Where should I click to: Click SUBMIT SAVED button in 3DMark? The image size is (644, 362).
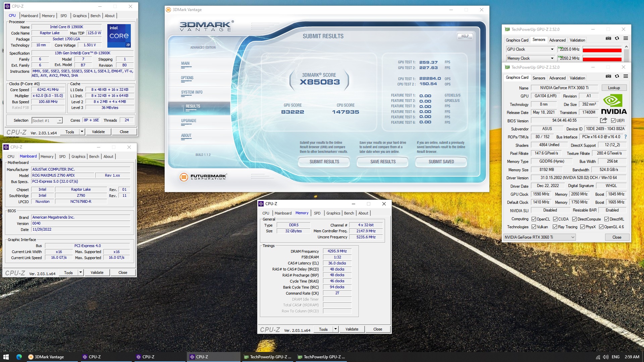tap(441, 162)
